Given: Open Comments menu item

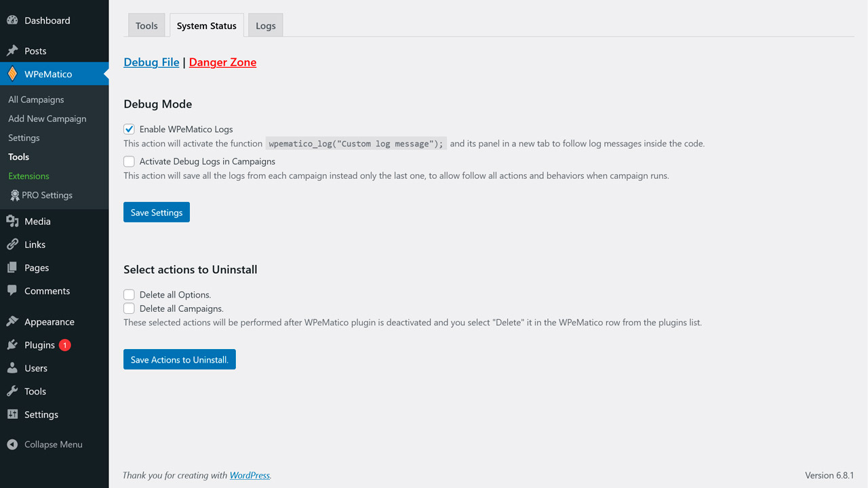Looking at the screenshot, I should [54, 291].
